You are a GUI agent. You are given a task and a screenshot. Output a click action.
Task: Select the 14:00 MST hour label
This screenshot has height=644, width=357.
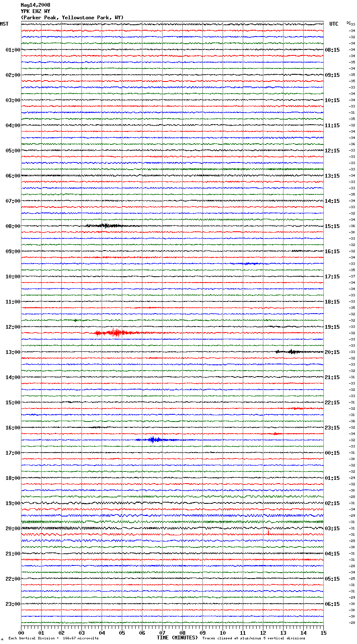pos(13,377)
